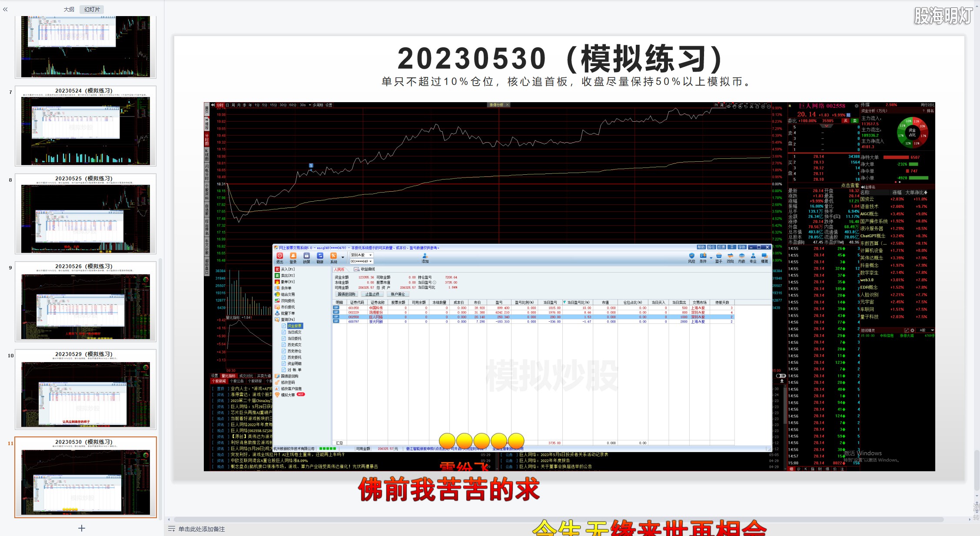Screen dimensions: 980x536
Task: Open the 001****649 account dropdown
Action: [x=362, y=262]
